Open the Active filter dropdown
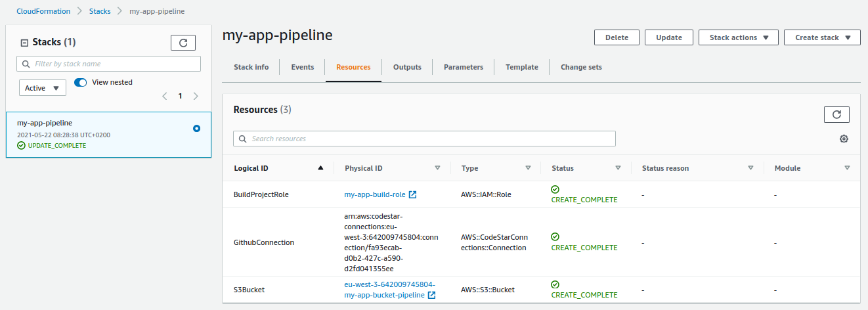Viewport: 868px width, 310px height. pos(42,88)
